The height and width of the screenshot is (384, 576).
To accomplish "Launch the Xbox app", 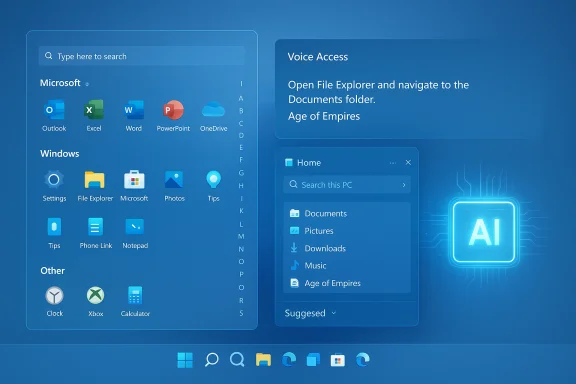I will 95,301.
